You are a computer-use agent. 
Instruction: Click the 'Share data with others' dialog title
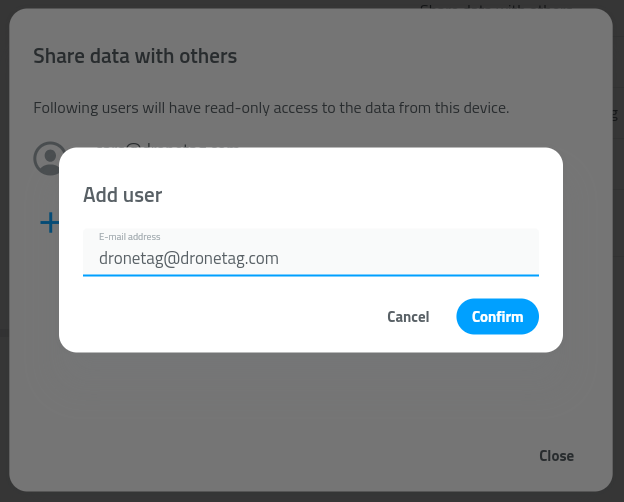135,56
